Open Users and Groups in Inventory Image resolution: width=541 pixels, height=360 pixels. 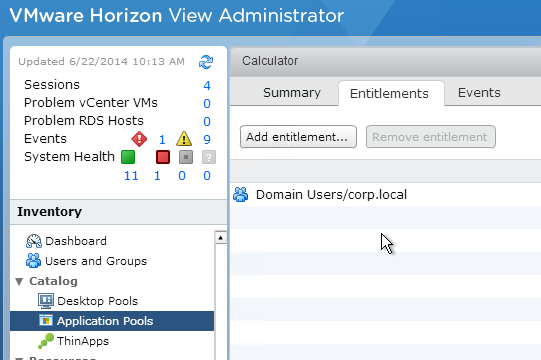pos(96,261)
